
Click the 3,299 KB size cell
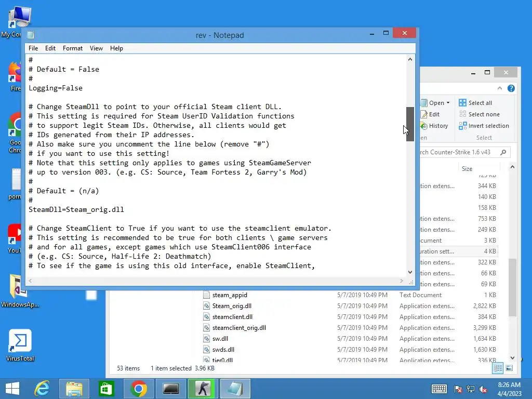(485, 328)
